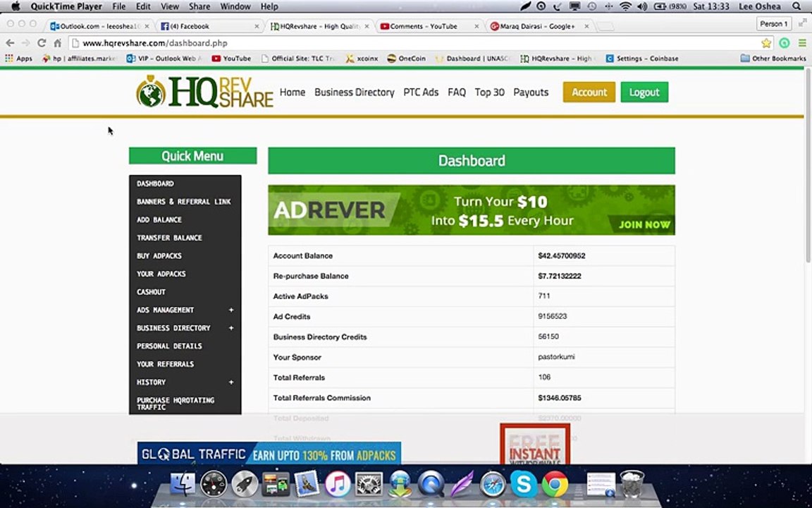Open the Trash in the dock

632,484
